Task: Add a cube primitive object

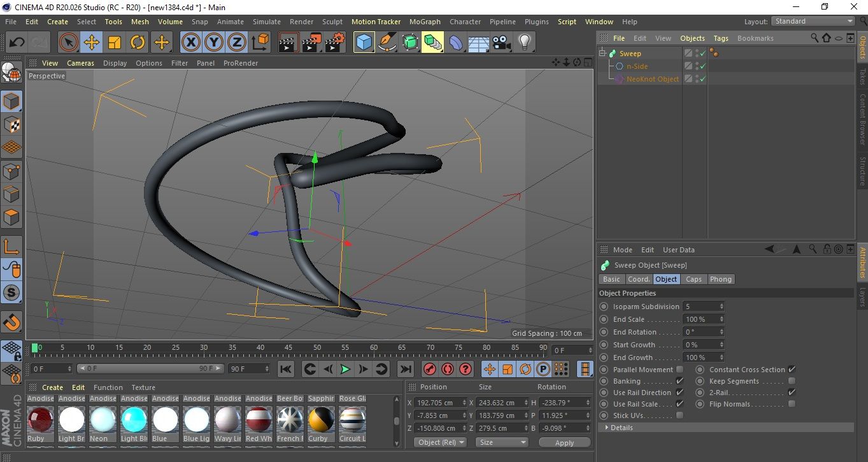Action: 364,43
